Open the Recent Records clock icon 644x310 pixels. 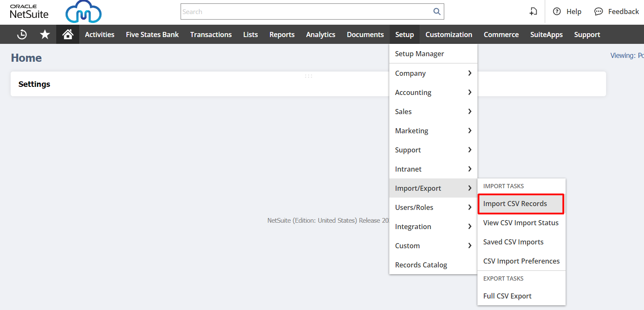[x=22, y=34]
